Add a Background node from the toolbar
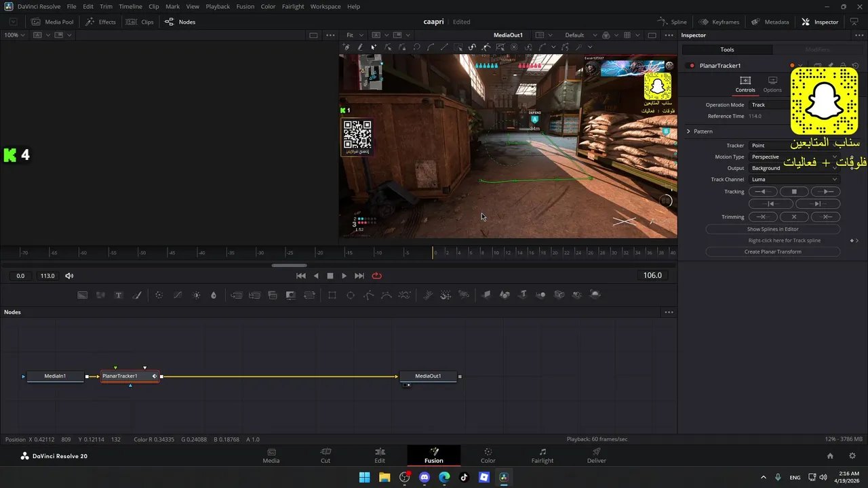Image resolution: width=868 pixels, height=488 pixels. click(82, 295)
